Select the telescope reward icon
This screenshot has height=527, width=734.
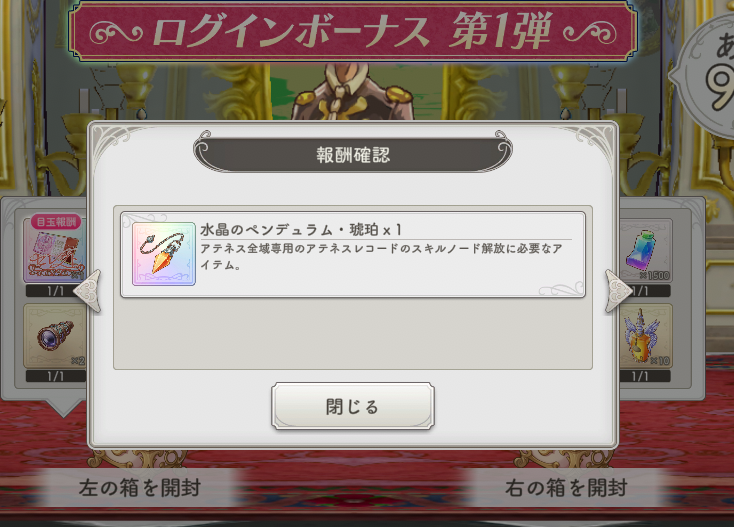tap(55, 336)
